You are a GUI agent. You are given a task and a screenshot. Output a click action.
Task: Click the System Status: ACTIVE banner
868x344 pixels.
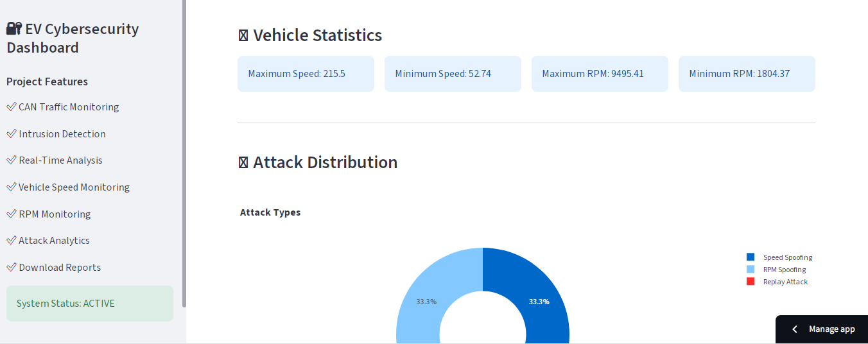(90, 304)
